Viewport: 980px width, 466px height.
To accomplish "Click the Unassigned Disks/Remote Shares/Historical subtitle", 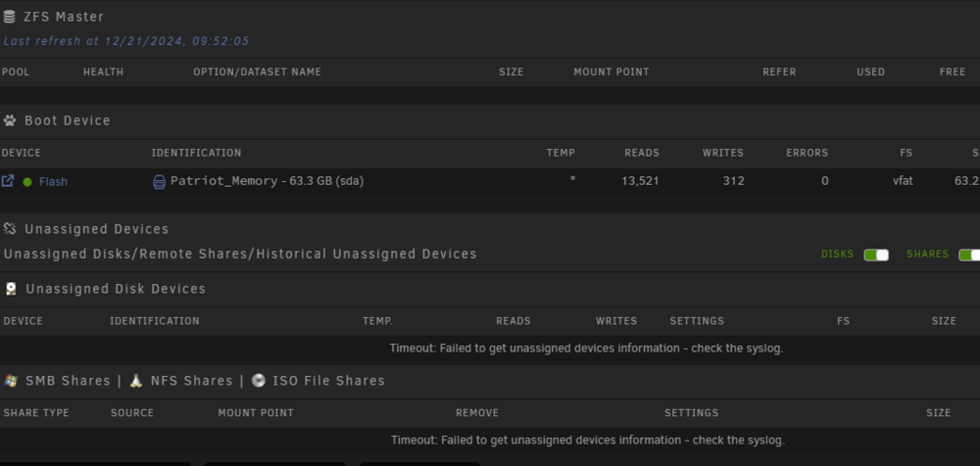I will click(240, 255).
